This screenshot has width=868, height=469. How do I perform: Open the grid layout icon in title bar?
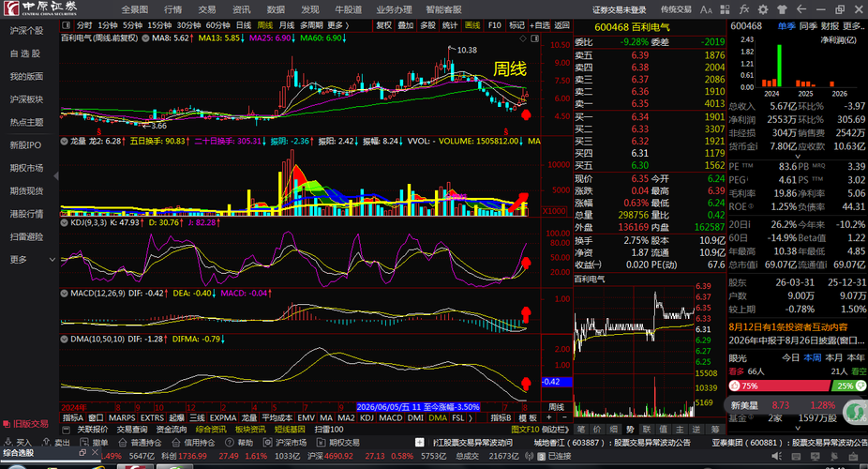coord(726,9)
